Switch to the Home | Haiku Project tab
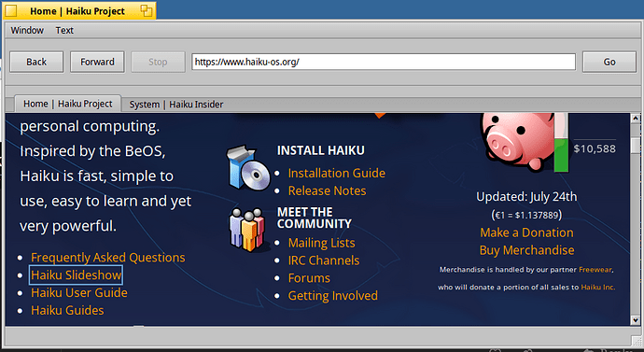 click(68, 104)
